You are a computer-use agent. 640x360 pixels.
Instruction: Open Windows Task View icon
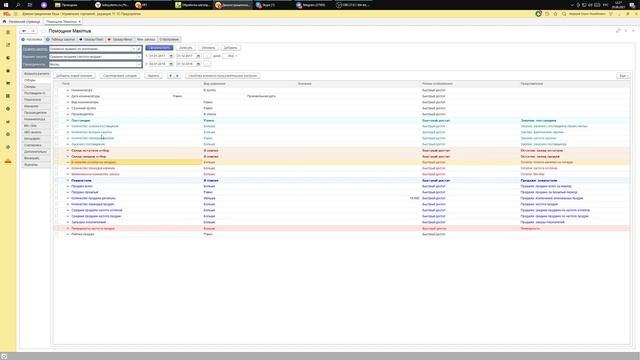30,5
